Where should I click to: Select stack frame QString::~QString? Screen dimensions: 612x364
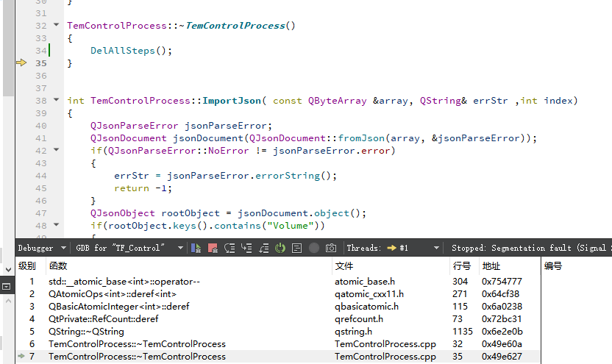pyautogui.click(x=86, y=331)
